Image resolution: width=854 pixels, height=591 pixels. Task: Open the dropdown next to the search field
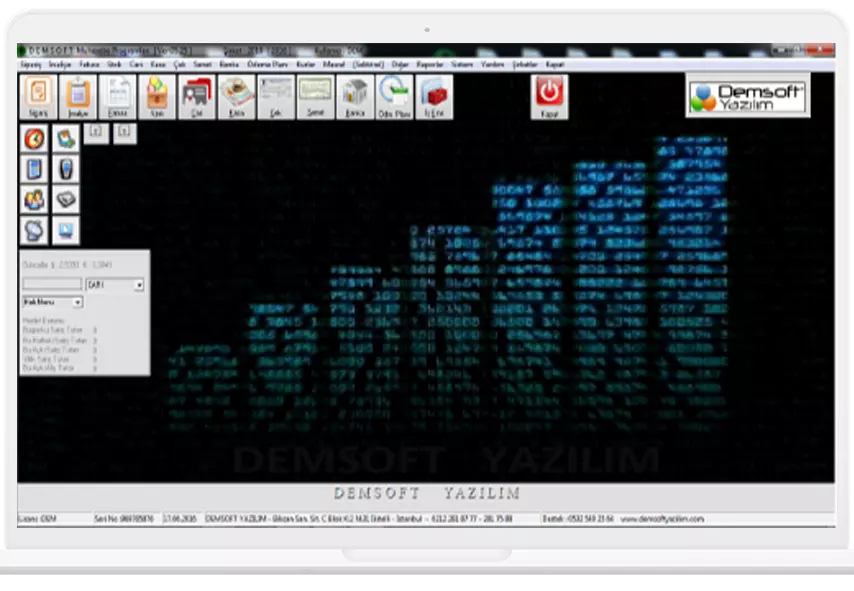pos(139,285)
